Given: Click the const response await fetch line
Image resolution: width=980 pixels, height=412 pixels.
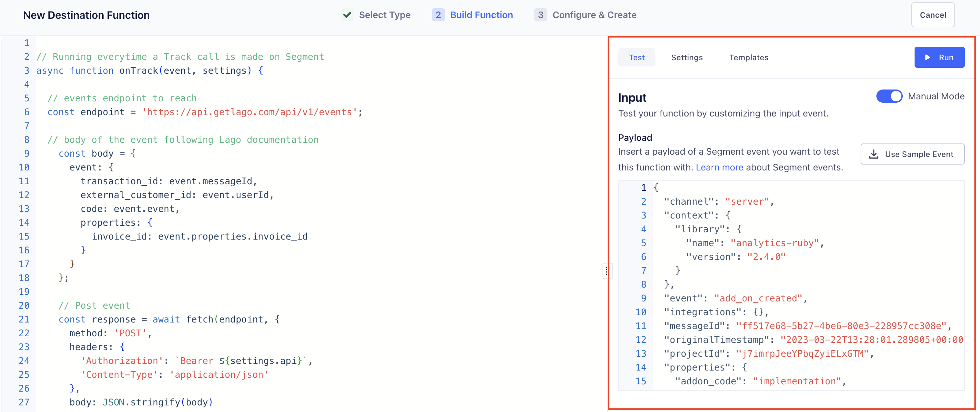Looking at the screenshot, I should [x=169, y=320].
